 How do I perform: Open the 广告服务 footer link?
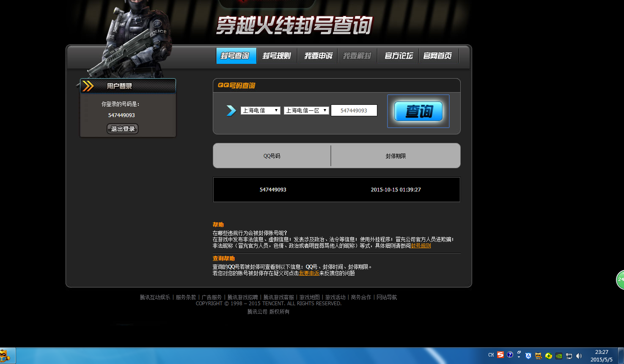point(212,297)
